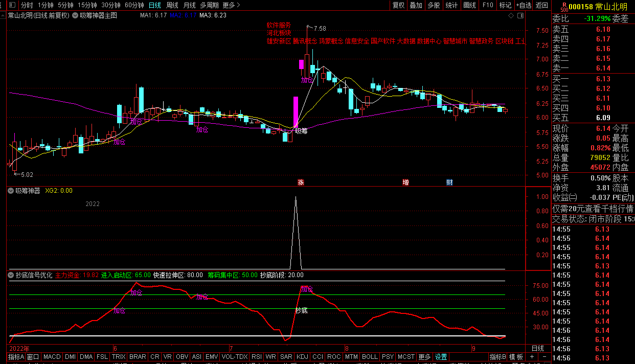
Task: Click the diamond icon above the price axis
Action: click(x=511, y=15)
